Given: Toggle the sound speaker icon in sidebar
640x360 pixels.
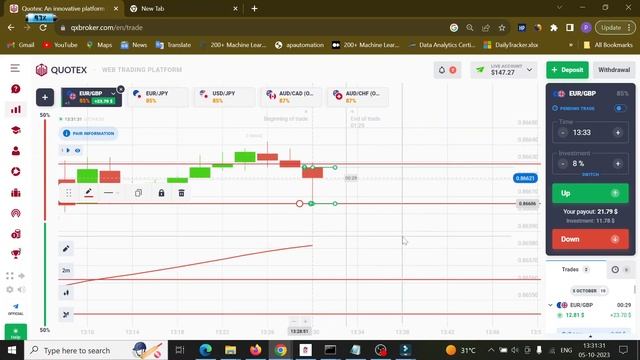Looking at the screenshot, I should coord(22,289).
